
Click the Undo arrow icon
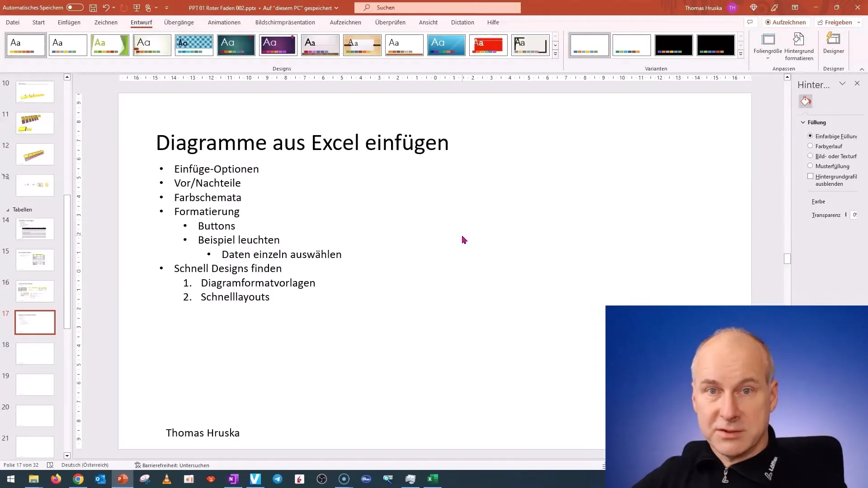(106, 8)
